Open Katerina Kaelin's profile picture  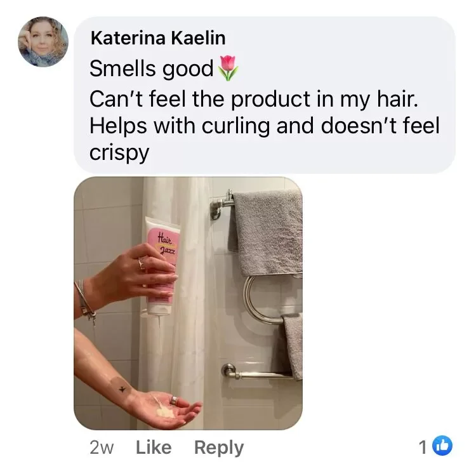coord(43,42)
